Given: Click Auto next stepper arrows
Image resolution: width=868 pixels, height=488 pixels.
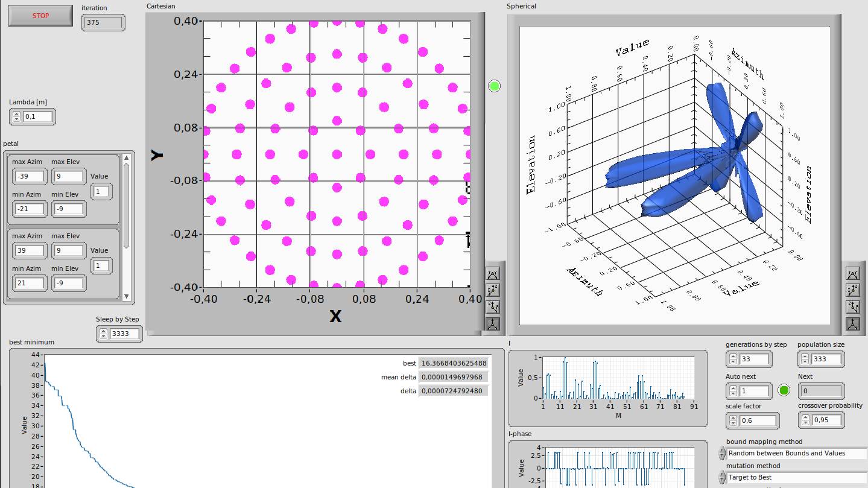Looking at the screenshot, I should pos(732,391).
